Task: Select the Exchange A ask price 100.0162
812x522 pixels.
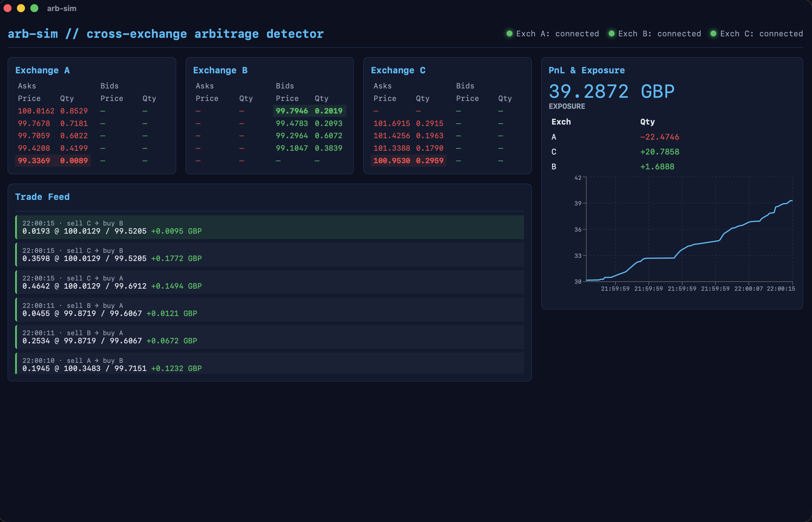Action: [x=36, y=111]
